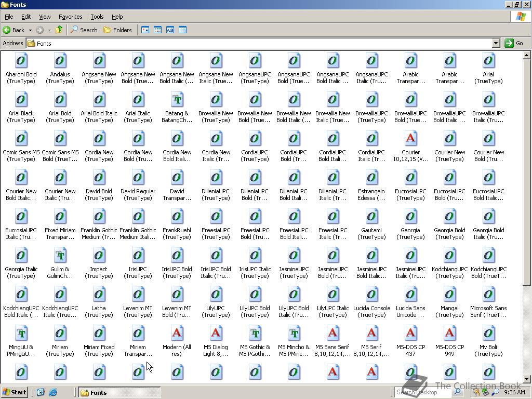Select the Latha font icon

point(99,295)
